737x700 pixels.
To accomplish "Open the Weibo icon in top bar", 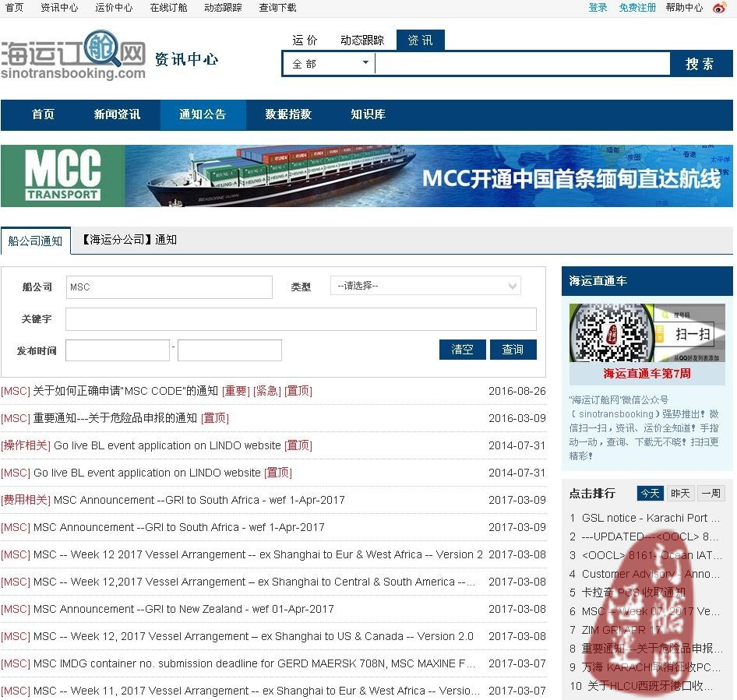I will (x=720, y=8).
